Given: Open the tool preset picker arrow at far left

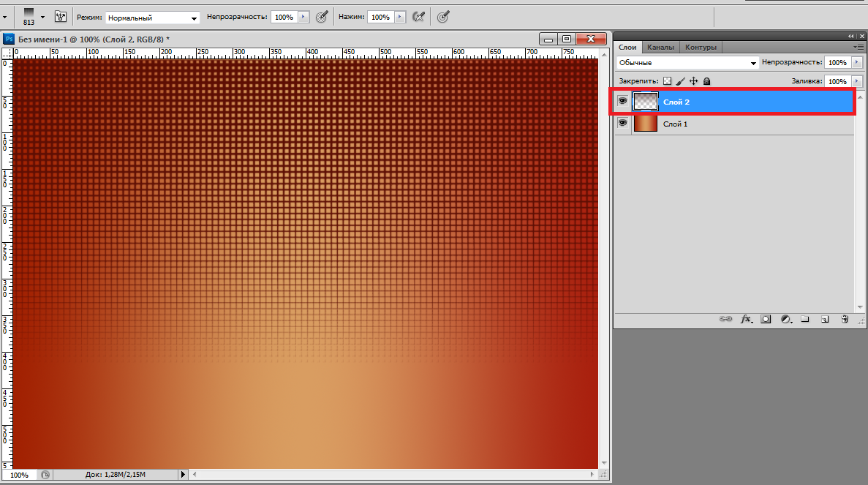Looking at the screenshot, I should [x=5, y=17].
